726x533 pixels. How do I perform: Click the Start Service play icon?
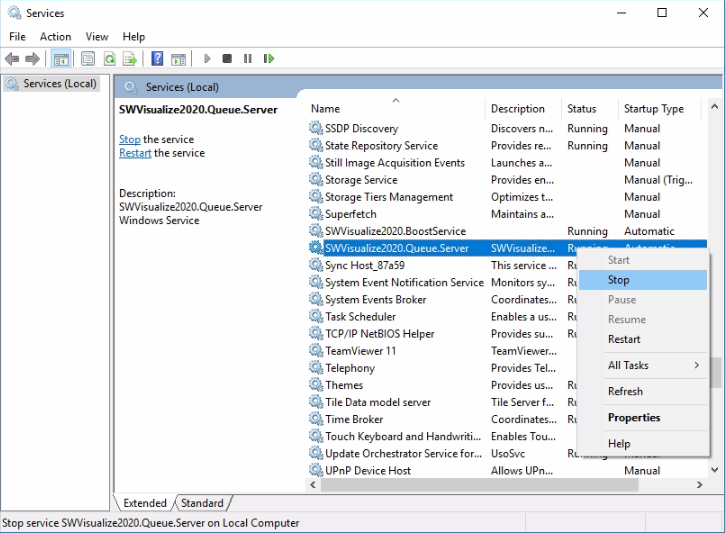pyautogui.click(x=207, y=59)
